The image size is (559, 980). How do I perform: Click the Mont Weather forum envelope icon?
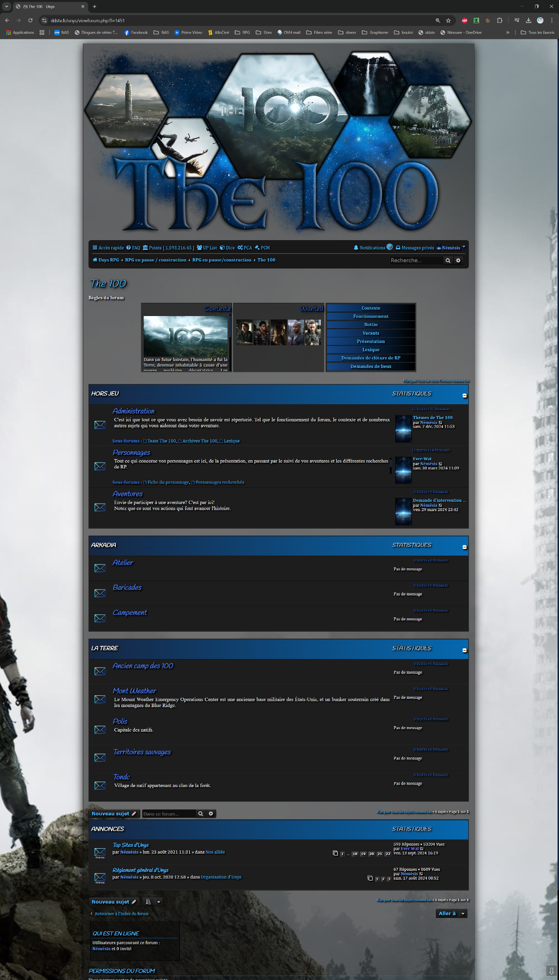point(100,699)
